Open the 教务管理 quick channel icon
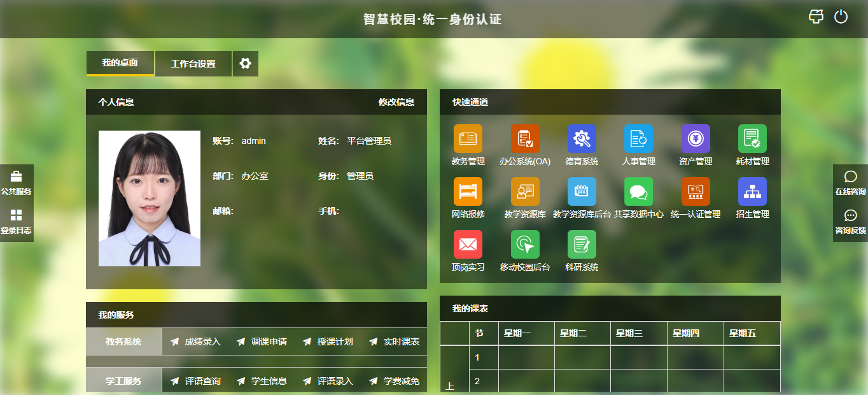The image size is (868, 395). [x=468, y=139]
